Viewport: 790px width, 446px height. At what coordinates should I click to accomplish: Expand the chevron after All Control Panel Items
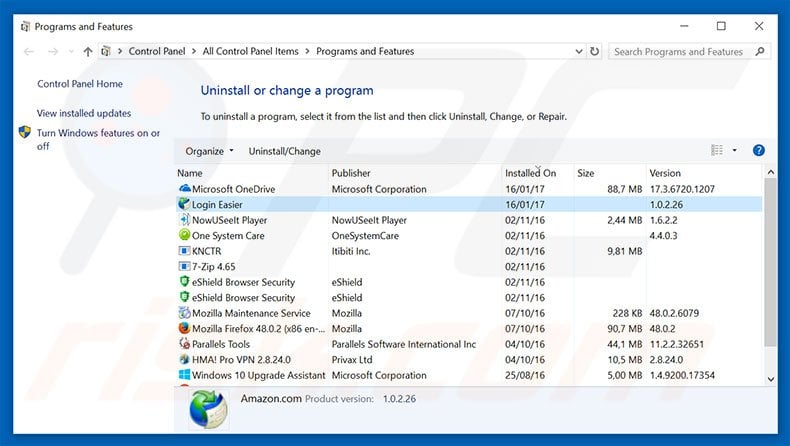(307, 51)
